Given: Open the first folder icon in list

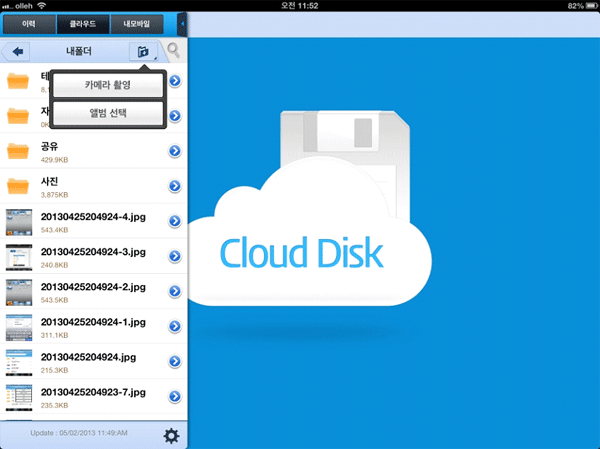Looking at the screenshot, I should tap(18, 81).
